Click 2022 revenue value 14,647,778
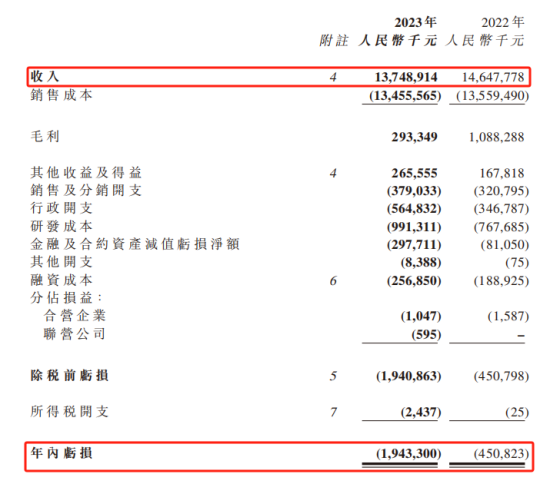 (493, 77)
